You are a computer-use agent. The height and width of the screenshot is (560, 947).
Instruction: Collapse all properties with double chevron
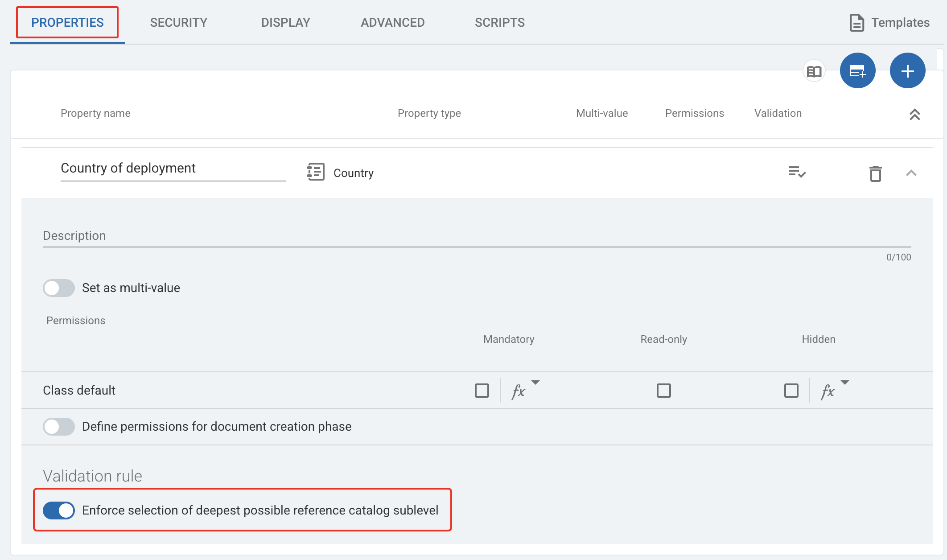click(x=915, y=115)
